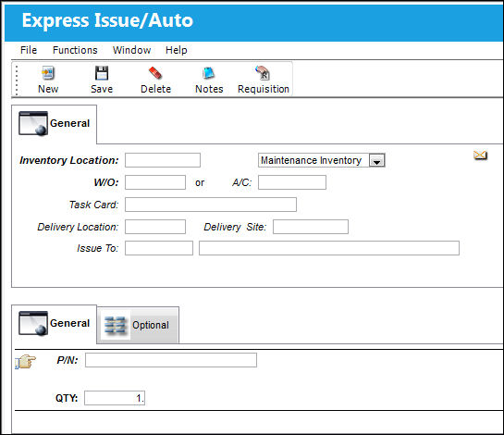
Task: Expand the Maintenance Inventory dropdown arrow
Action: (x=376, y=160)
